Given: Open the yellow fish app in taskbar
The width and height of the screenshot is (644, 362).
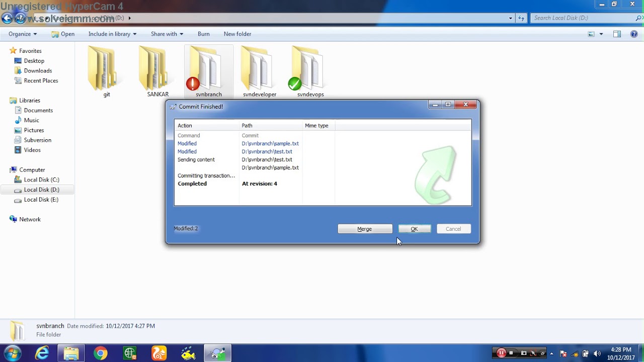Looking at the screenshot, I should point(188,353).
